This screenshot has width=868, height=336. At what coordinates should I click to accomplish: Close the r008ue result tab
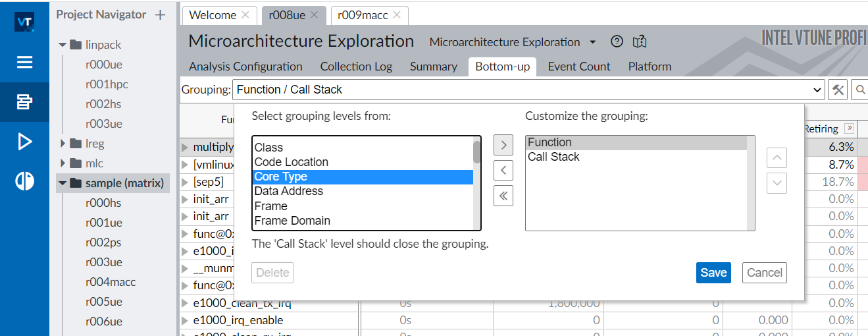[314, 14]
